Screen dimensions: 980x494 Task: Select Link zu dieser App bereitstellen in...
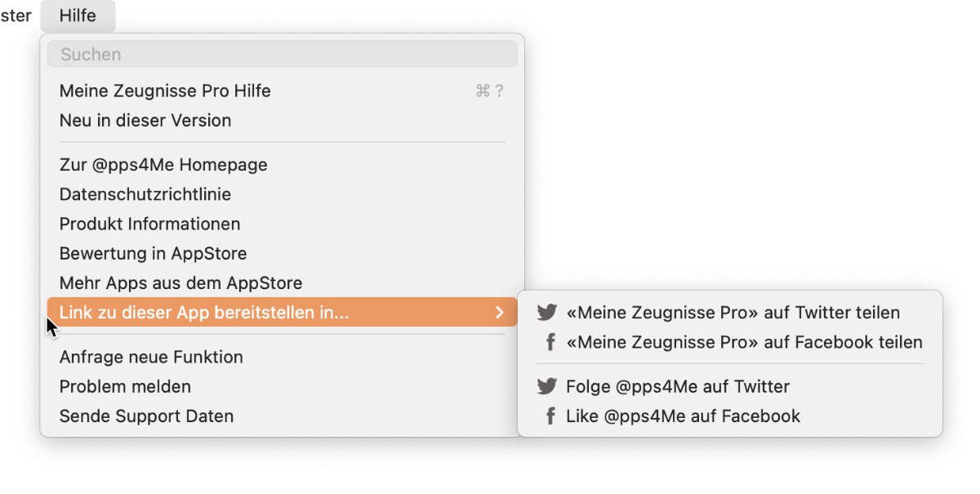[x=283, y=312]
